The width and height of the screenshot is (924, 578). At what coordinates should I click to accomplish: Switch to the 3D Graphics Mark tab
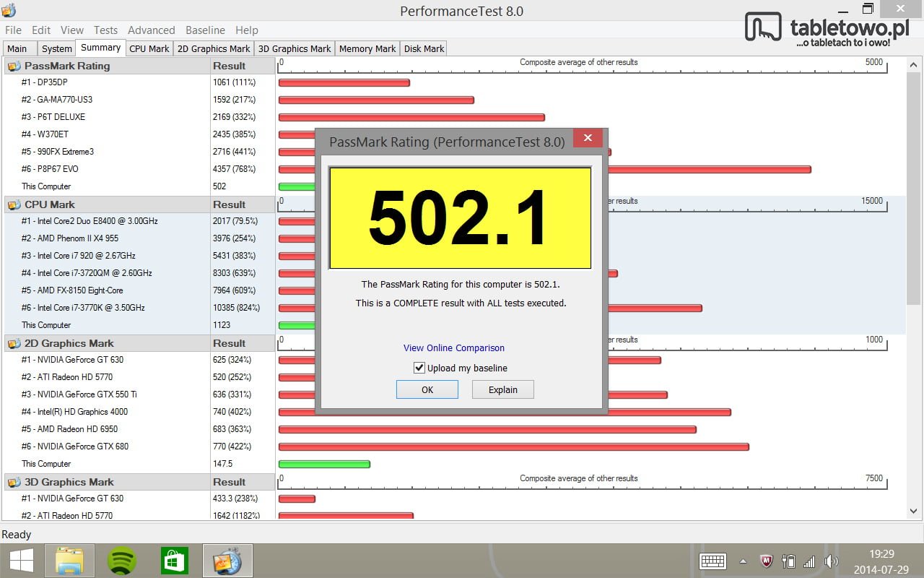[x=295, y=49]
